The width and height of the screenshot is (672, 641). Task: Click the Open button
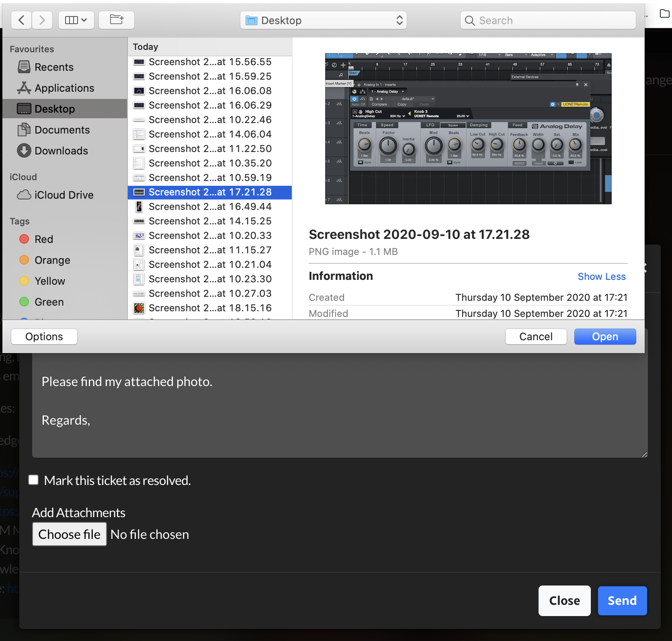tap(605, 337)
